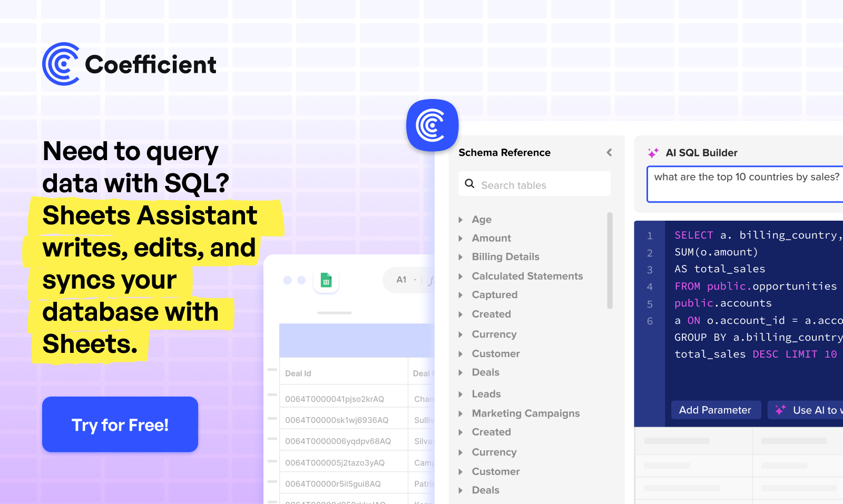Select cell 0064T000005j2tazo3yAQ
This screenshot has height=504, width=843.
tap(344, 462)
